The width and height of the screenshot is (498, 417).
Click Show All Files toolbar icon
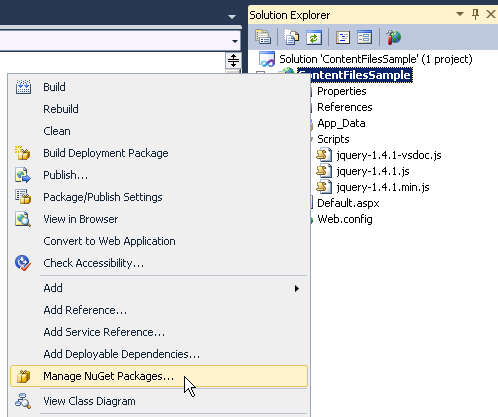point(291,37)
